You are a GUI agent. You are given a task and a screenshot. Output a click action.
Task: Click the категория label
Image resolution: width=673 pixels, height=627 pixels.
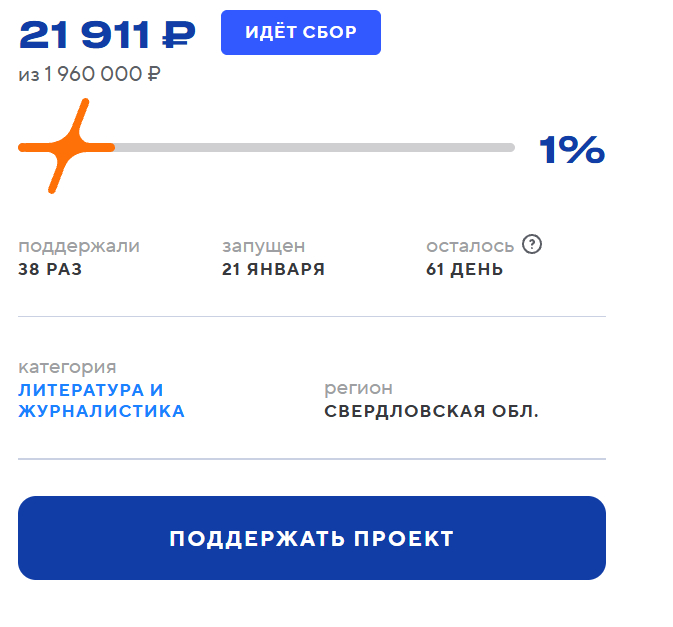(67, 367)
